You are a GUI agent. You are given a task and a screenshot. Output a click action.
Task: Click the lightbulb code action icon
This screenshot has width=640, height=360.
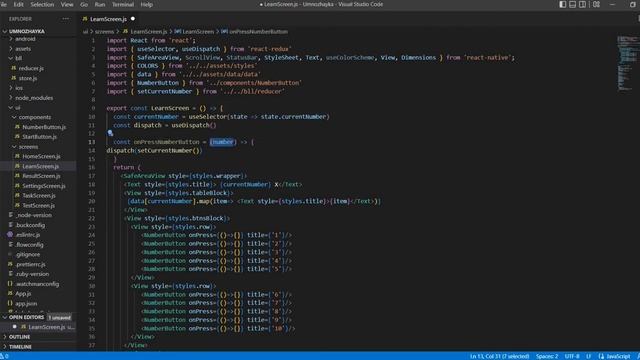110,133
